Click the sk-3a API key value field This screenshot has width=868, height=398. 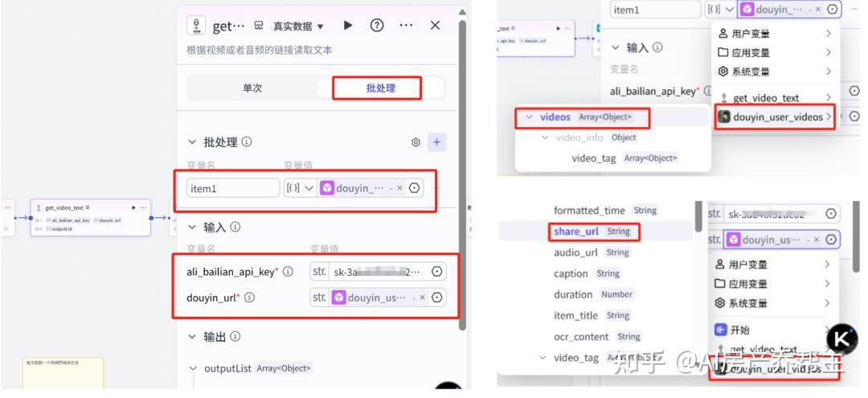pos(379,272)
